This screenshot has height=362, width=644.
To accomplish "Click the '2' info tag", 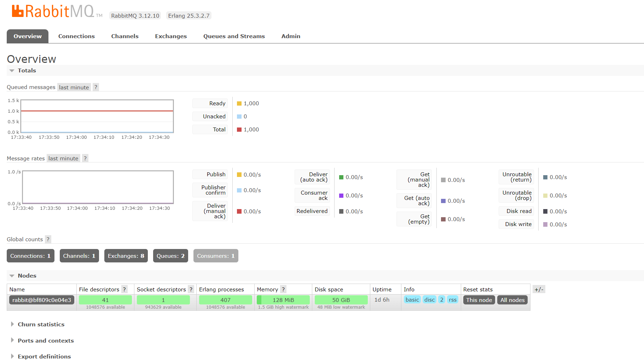I will click(442, 300).
